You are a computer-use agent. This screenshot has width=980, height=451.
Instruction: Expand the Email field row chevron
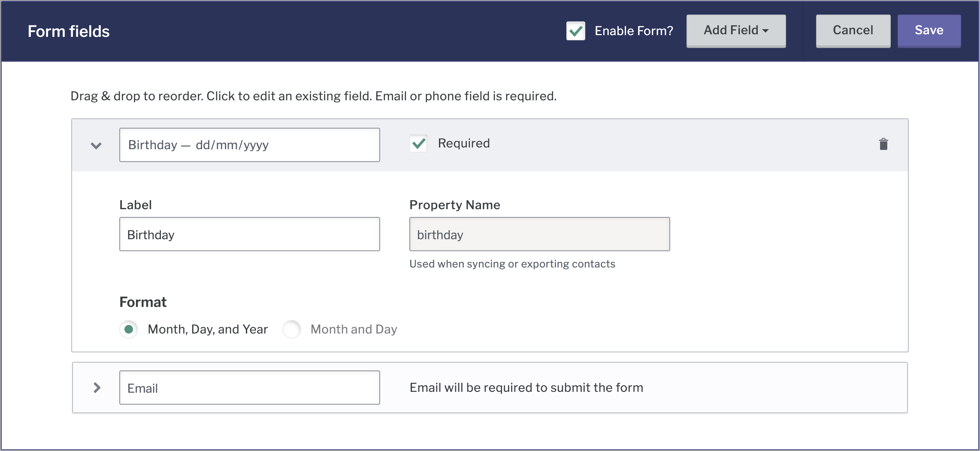point(97,388)
